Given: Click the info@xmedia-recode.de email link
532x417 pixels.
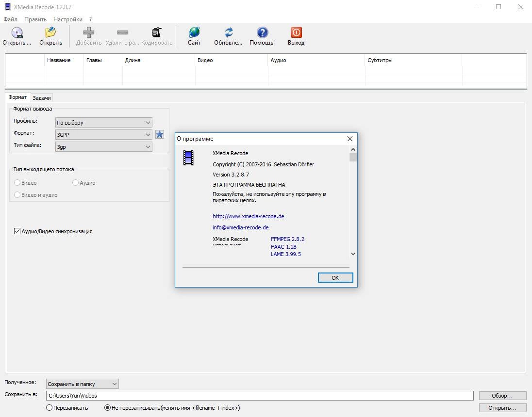Looking at the screenshot, I should click(241, 227).
